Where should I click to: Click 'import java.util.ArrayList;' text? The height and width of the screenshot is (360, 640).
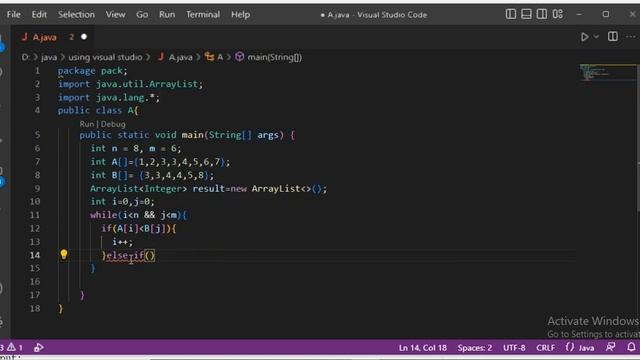pos(130,84)
